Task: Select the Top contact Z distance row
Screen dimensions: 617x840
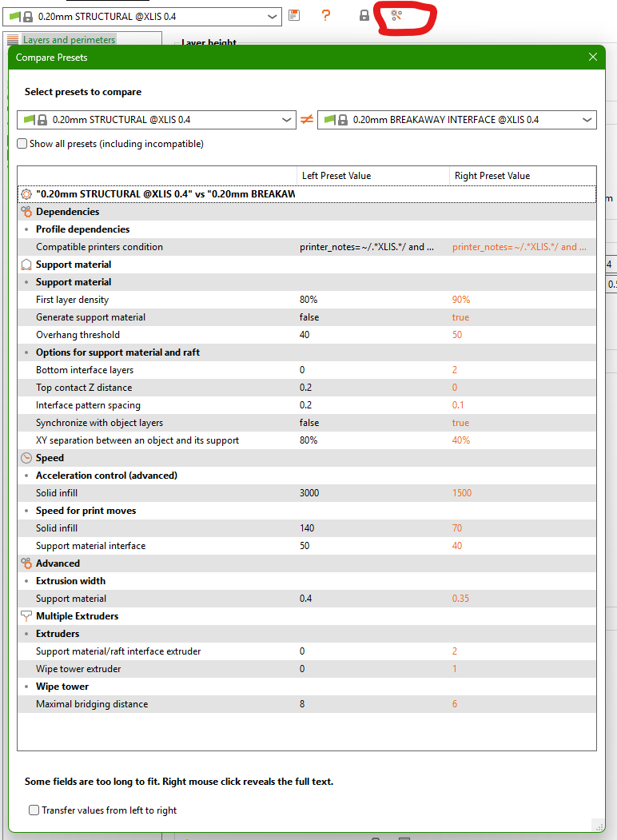Action: [x=307, y=388]
